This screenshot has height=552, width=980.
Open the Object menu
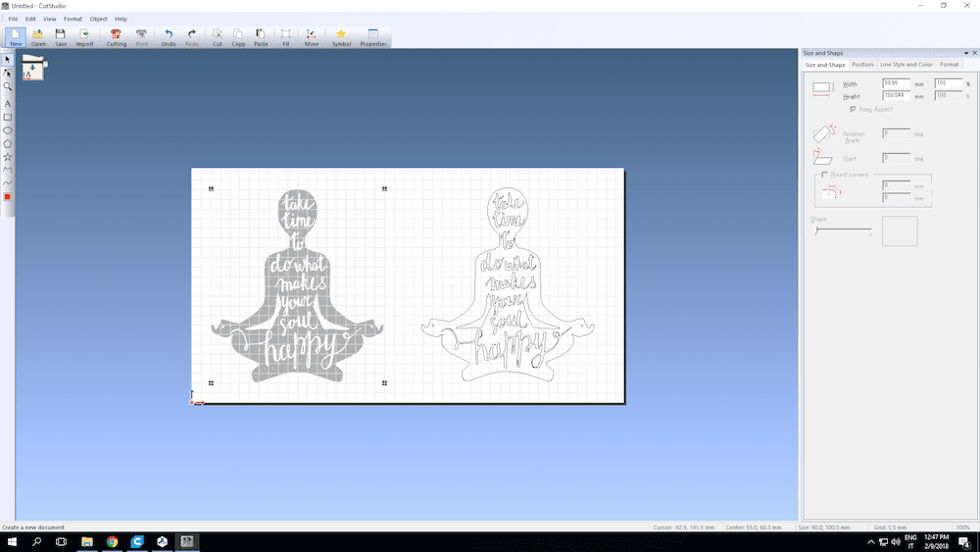pyautogui.click(x=98, y=19)
